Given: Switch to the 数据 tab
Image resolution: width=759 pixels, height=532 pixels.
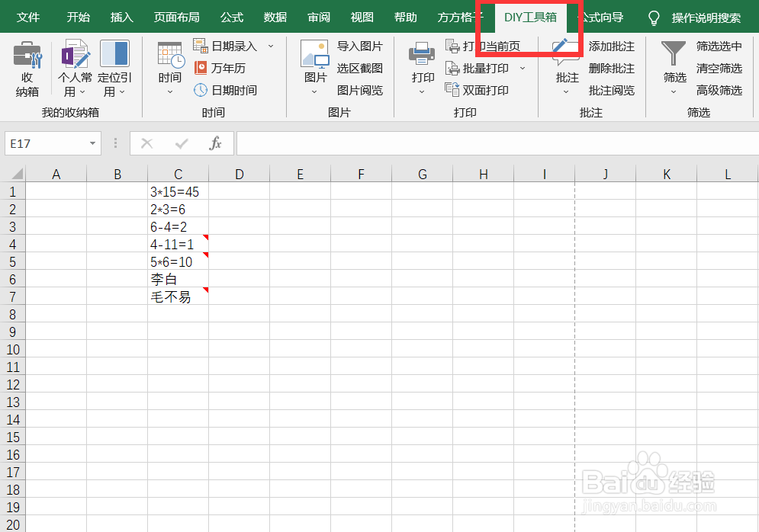Looking at the screenshot, I should click(275, 18).
